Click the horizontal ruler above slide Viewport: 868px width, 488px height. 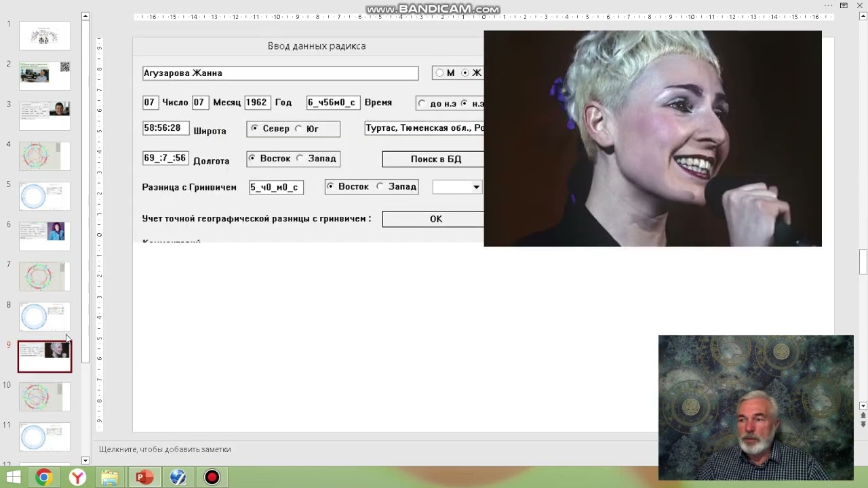[485, 17]
